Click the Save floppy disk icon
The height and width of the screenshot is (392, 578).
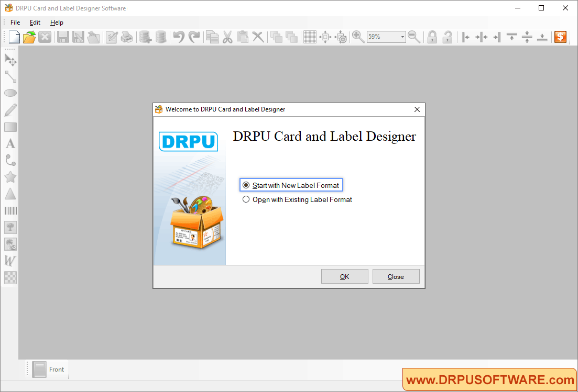(63, 37)
